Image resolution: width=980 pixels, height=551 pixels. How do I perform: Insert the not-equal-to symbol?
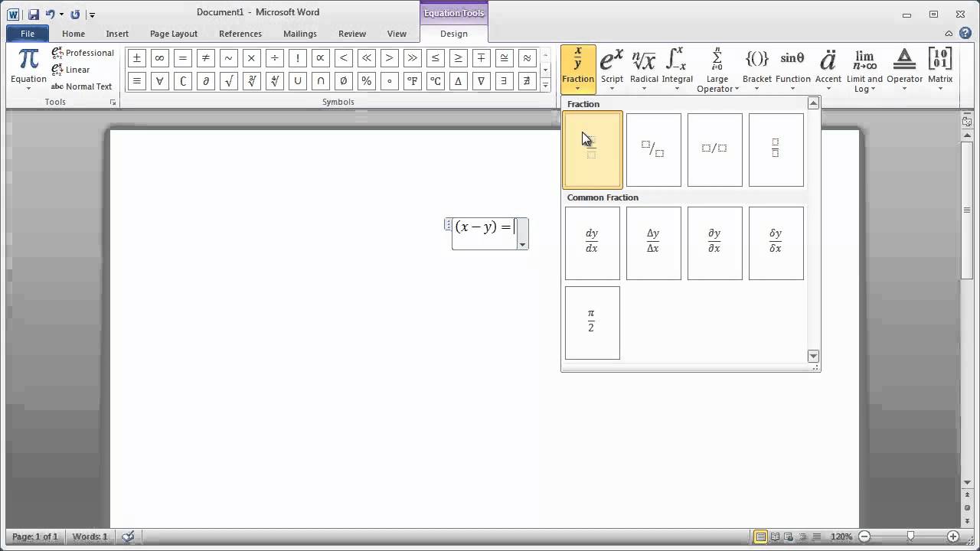[205, 58]
